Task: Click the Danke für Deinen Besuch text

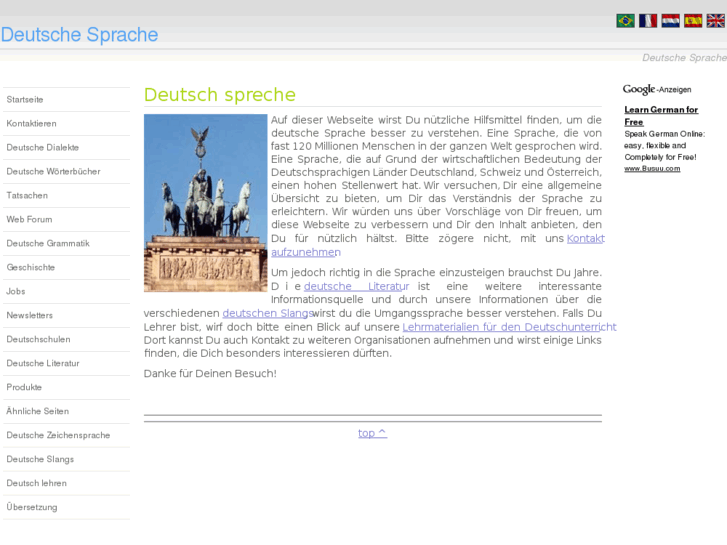Action: pyautogui.click(x=210, y=373)
